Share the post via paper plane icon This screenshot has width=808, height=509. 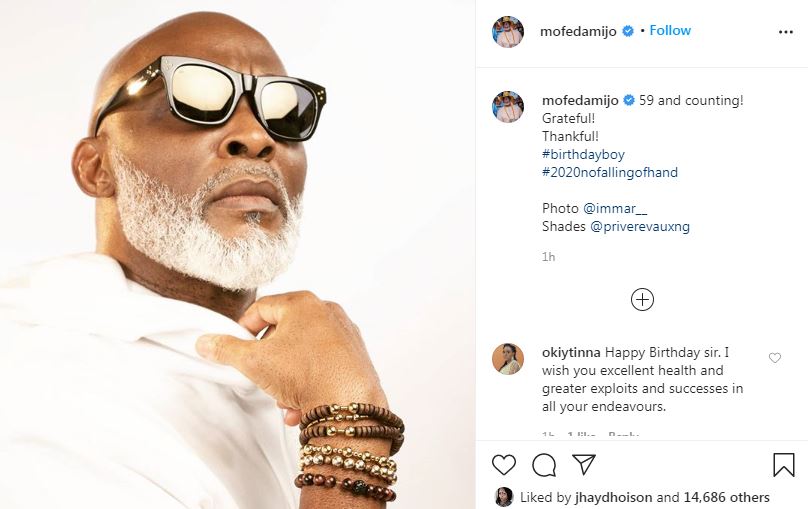[x=584, y=465]
